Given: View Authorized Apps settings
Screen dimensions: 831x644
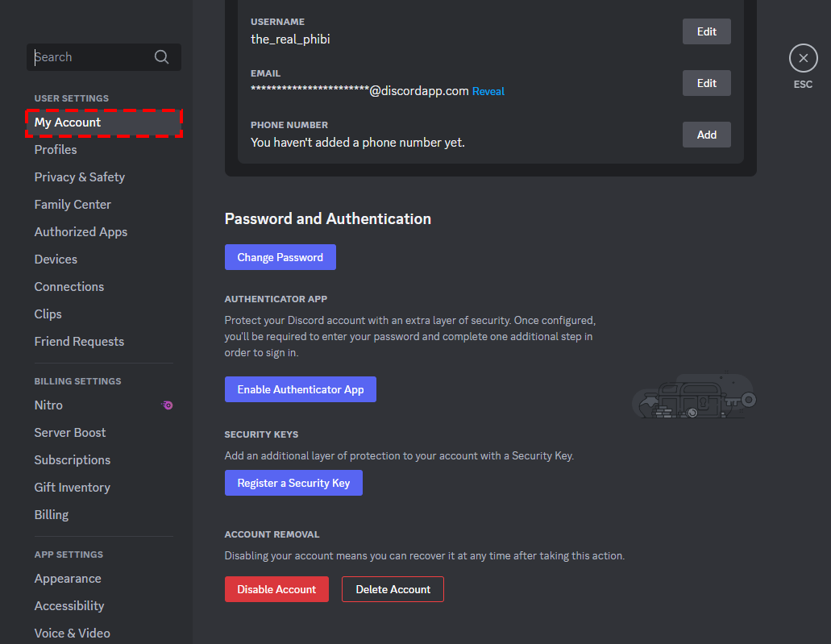Looking at the screenshot, I should tap(81, 231).
